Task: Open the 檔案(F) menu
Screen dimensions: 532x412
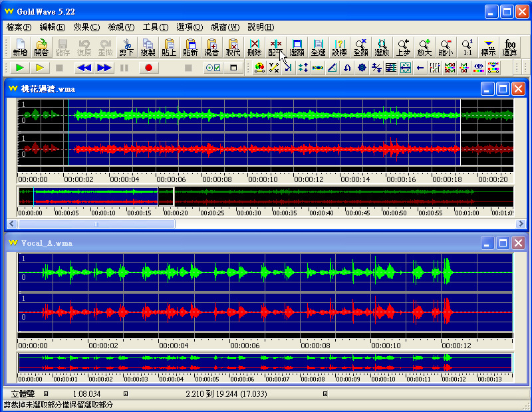Action: coord(19,27)
